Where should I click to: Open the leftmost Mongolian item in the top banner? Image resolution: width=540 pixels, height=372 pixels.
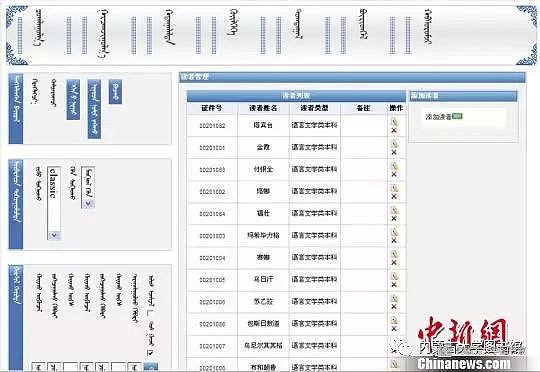point(39,28)
